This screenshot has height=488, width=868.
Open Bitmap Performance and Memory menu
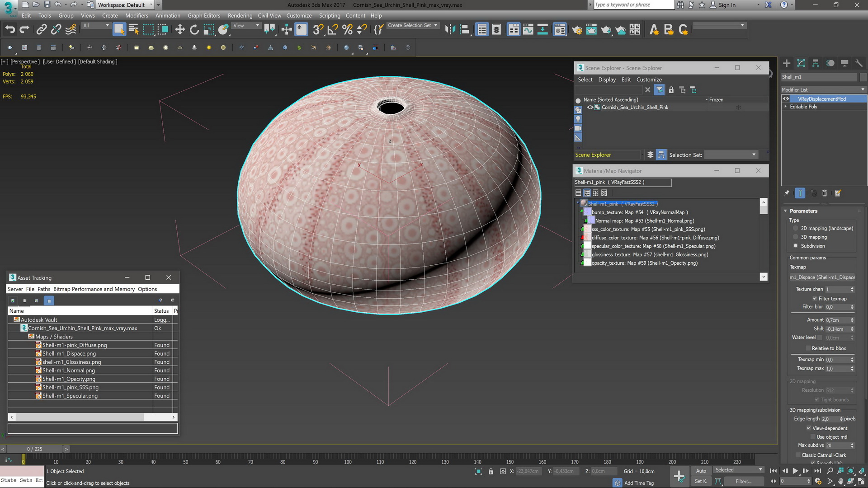pos(94,289)
